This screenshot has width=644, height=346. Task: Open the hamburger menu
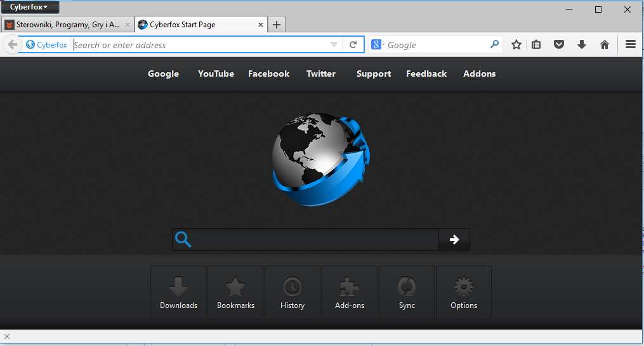click(631, 44)
